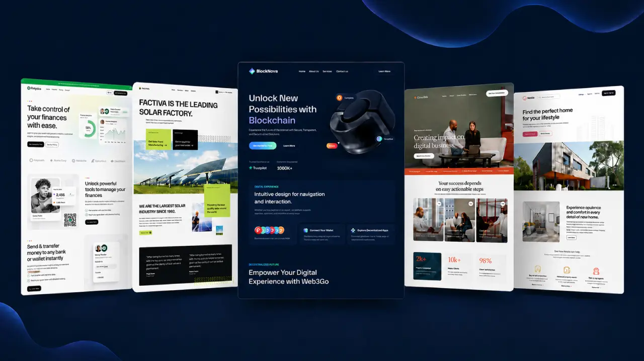This screenshot has width=644, height=361.
Task: Click the green Get Solar Panel Manufacturing card
Action: pyautogui.click(x=158, y=139)
